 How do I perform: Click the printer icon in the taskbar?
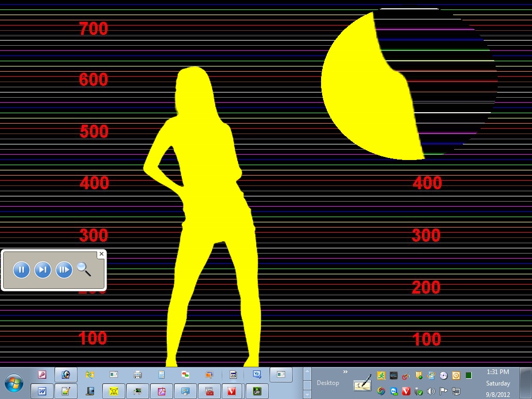pyautogui.click(x=138, y=375)
